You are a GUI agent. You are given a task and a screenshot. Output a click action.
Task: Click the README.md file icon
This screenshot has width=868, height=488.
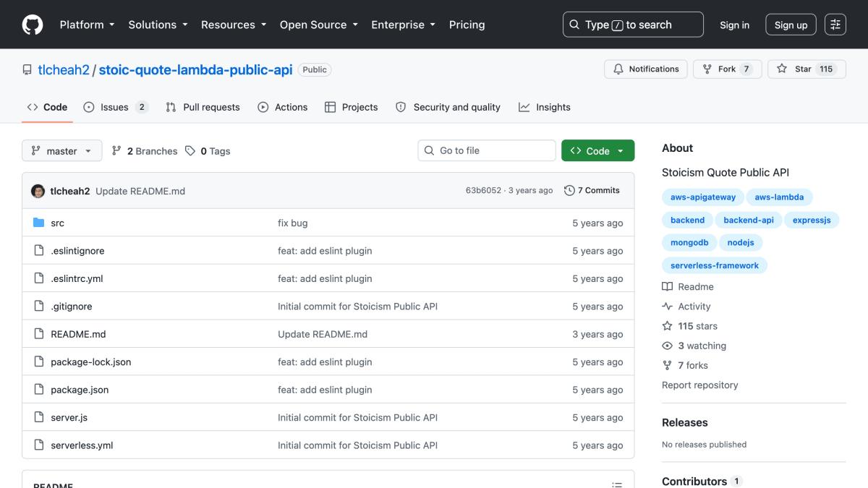click(39, 334)
